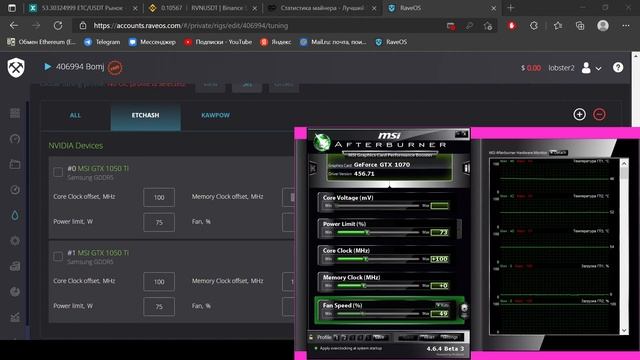Click GPU #0 Core Clock offset field
The height and width of the screenshot is (360, 640).
click(159, 198)
